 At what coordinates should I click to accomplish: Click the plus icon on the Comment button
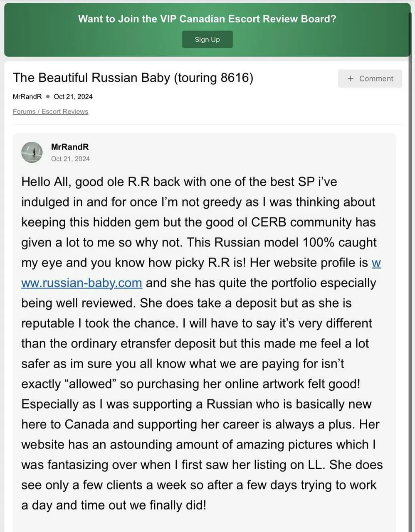[x=350, y=78]
